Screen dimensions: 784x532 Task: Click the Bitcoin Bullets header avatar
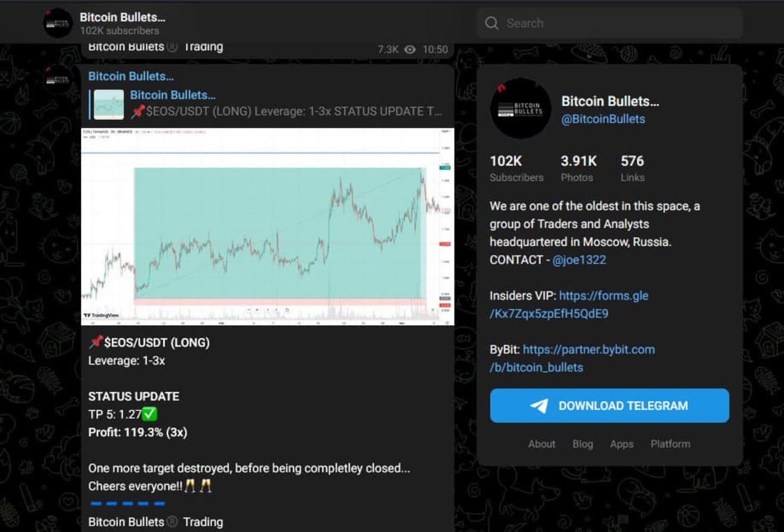click(x=57, y=23)
